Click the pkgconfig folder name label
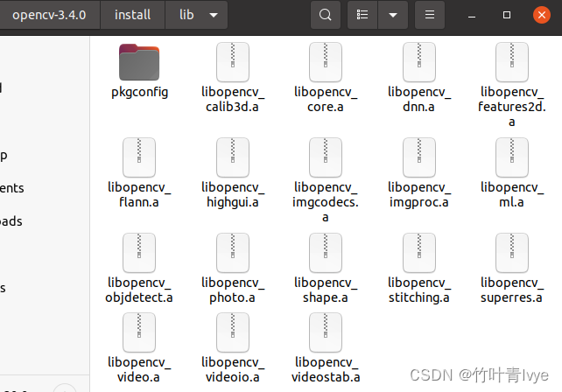 (x=139, y=92)
